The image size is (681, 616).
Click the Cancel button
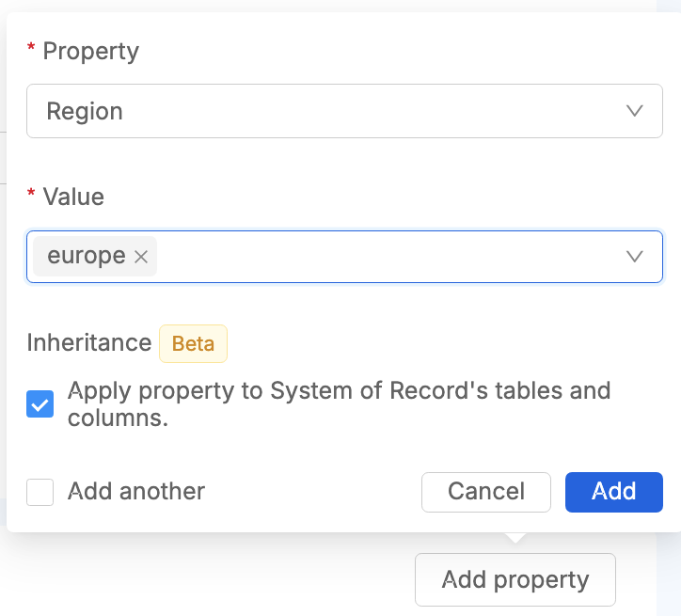click(x=486, y=492)
